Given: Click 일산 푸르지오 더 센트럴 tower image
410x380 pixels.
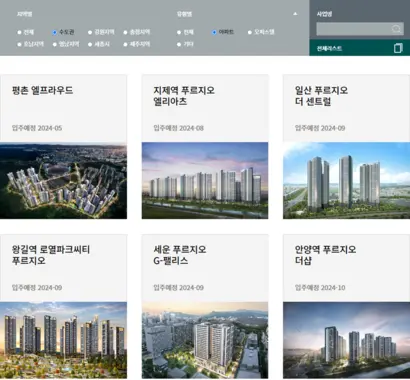Looking at the screenshot, I should pyautogui.click(x=346, y=181).
